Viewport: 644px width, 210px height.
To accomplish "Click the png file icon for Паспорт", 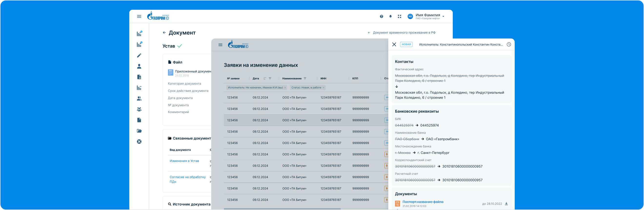I will point(397,203).
